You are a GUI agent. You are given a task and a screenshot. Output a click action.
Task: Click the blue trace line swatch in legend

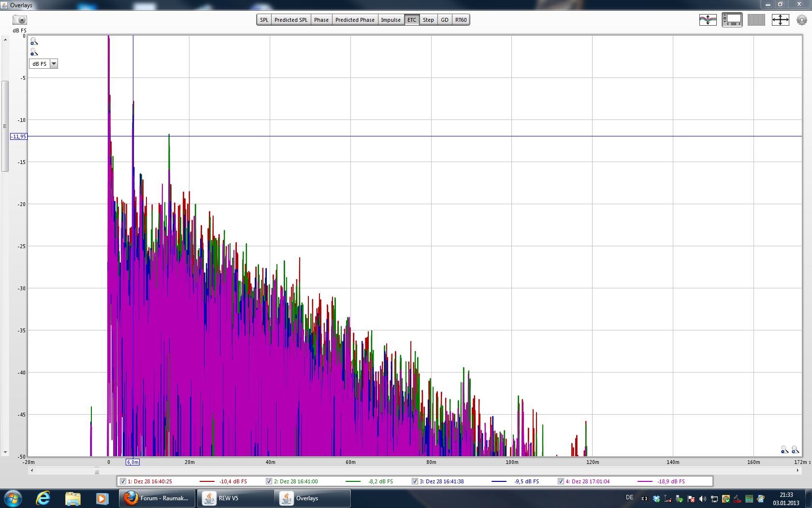click(x=499, y=481)
